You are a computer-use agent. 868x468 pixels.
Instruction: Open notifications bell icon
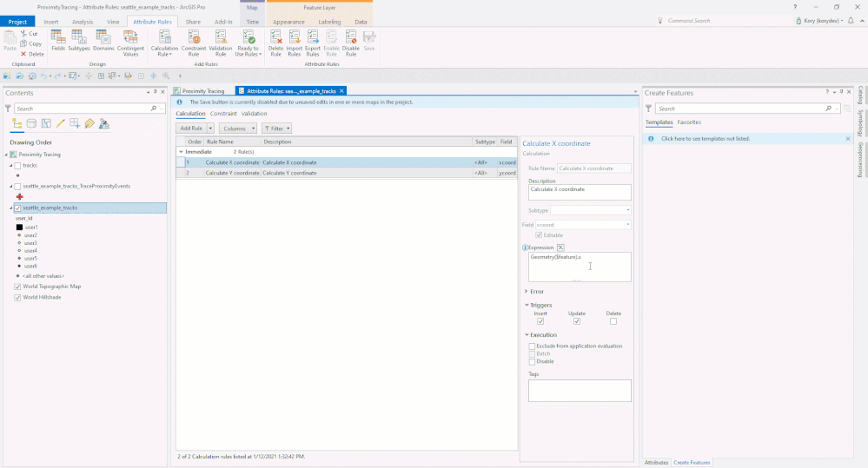tap(851, 21)
